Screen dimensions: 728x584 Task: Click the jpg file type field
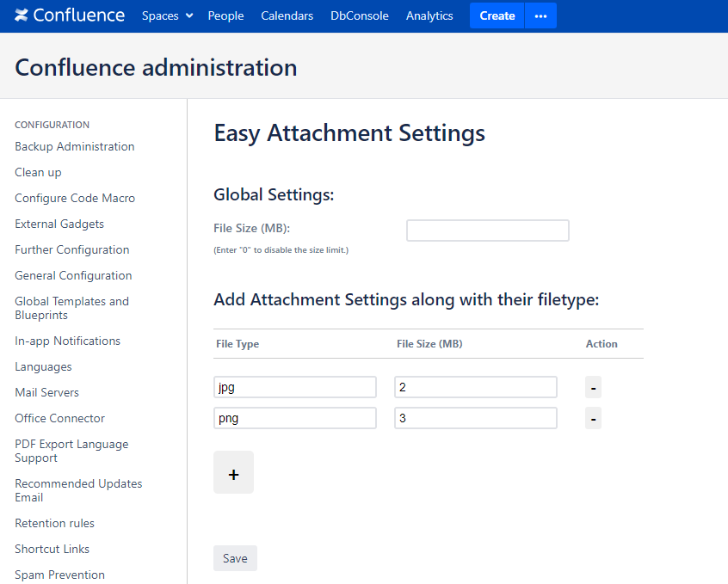pyautogui.click(x=294, y=387)
